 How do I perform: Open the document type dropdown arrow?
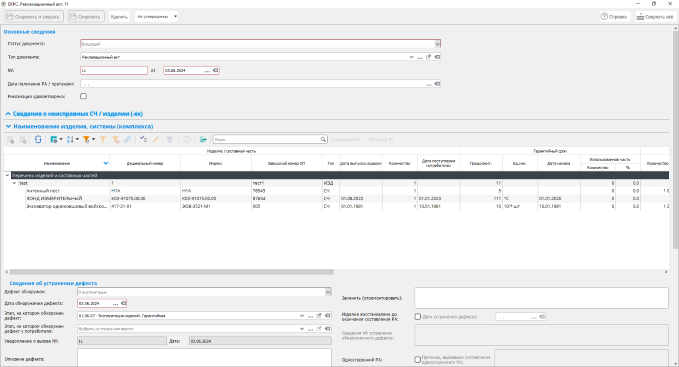pyautogui.click(x=411, y=57)
